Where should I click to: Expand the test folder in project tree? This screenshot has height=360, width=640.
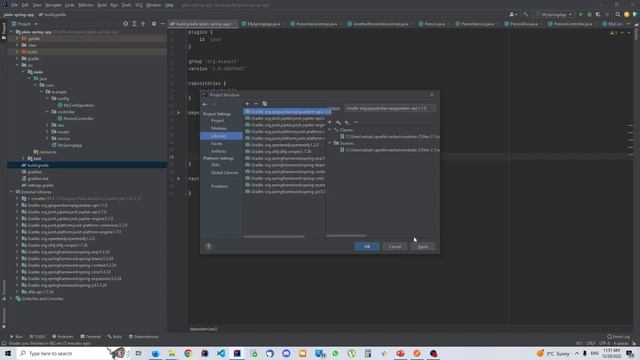coord(24,158)
